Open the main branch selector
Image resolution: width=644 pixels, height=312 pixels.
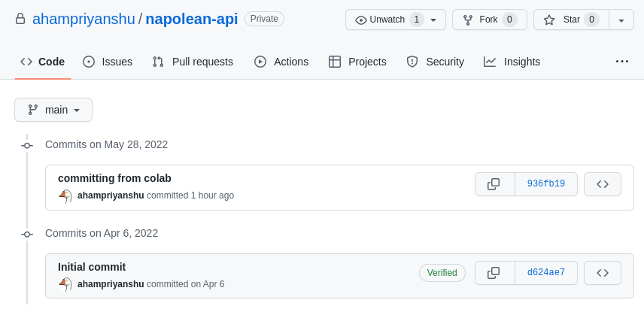[53, 110]
